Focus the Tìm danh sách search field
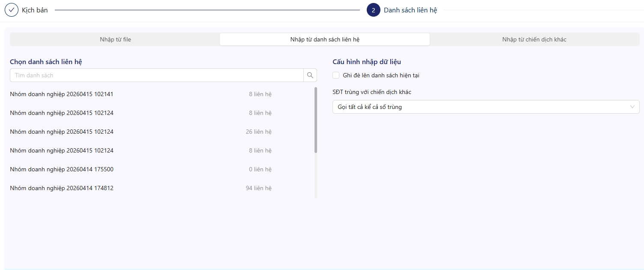Screen dimensions: 644x270 (x=157, y=75)
